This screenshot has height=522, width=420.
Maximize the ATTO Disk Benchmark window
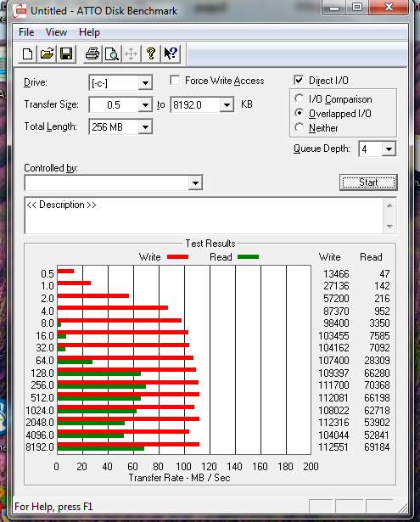pos(357,8)
